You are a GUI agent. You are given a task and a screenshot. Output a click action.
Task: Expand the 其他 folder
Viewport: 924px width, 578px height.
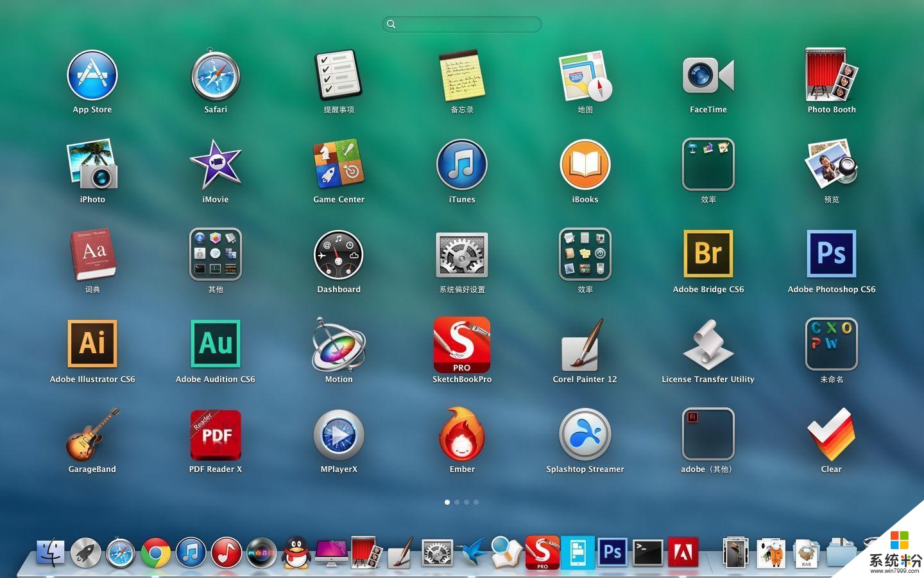click(x=216, y=254)
